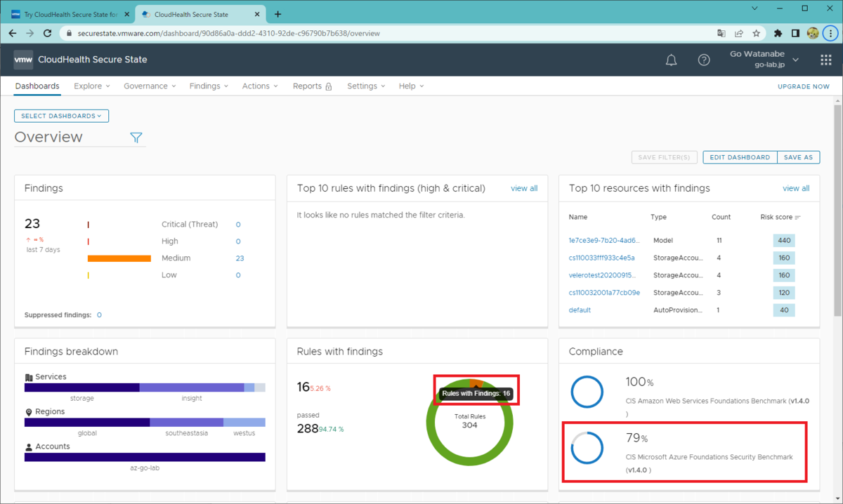
Task: Toggle the browser side panel icon
Action: point(795,33)
